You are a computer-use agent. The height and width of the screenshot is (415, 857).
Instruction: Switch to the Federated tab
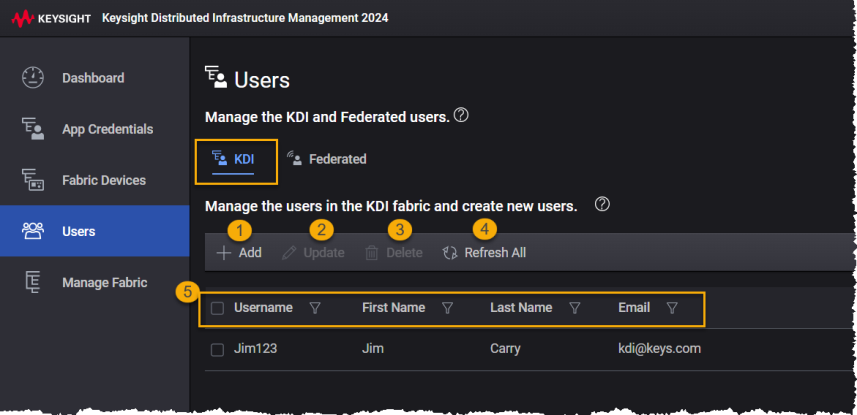326,159
